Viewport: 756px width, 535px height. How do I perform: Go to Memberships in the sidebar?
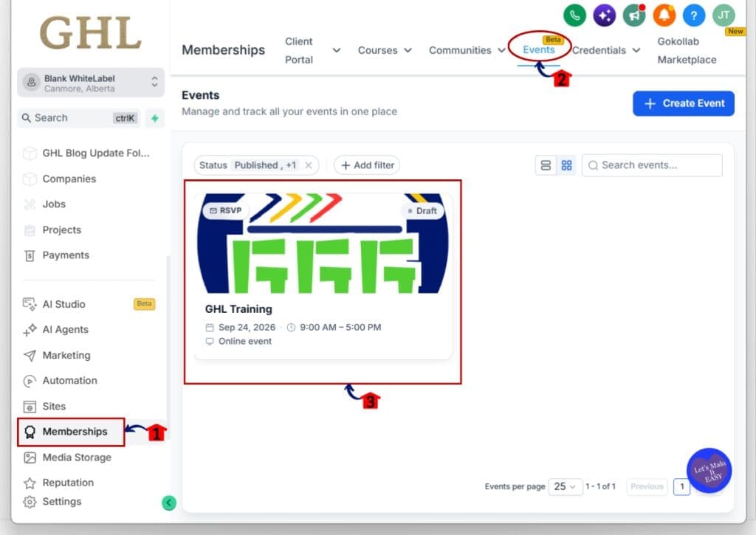click(x=71, y=432)
